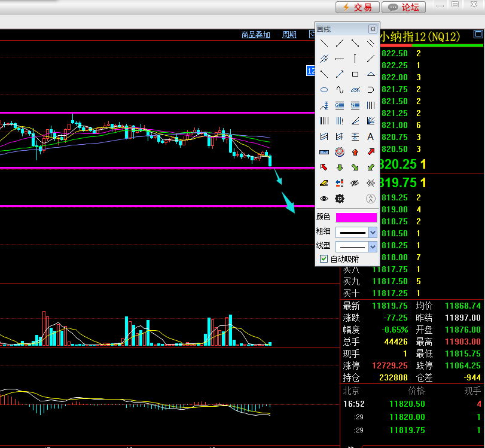Pick the text annotation tool (A)
This screenshot has height=448, width=485.
click(371, 136)
